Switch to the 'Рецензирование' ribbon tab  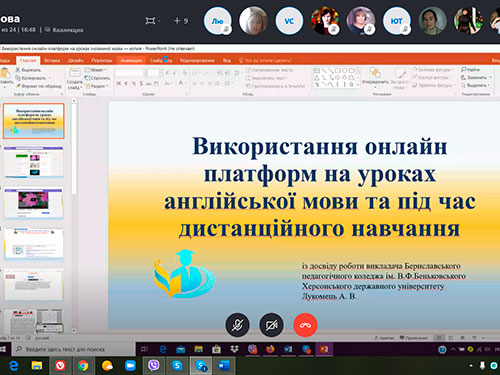tap(197, 60)
